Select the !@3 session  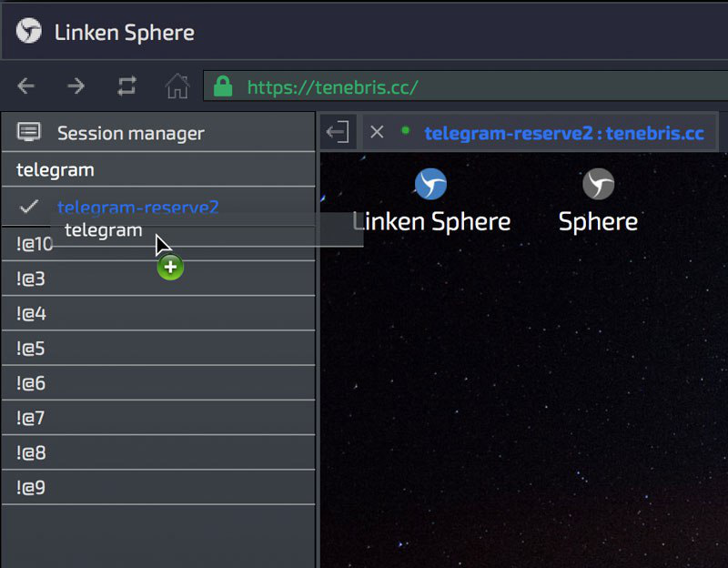click(158, 279)
